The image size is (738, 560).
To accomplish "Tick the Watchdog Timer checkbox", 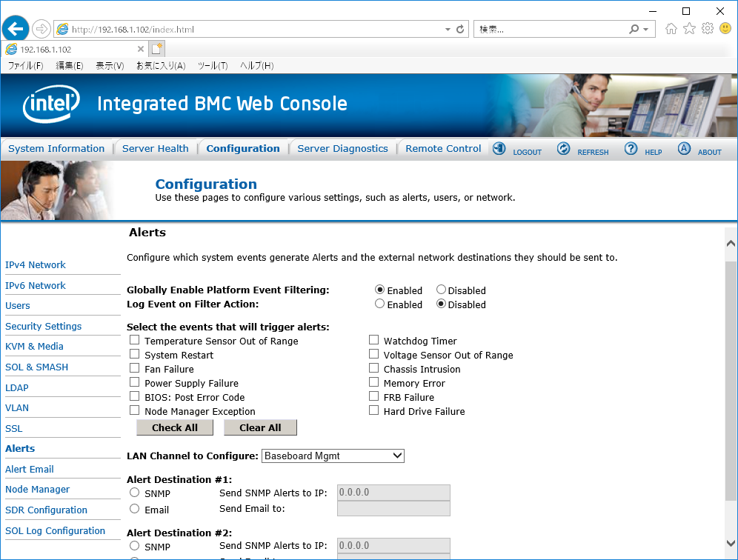I will tap(373, 340).
